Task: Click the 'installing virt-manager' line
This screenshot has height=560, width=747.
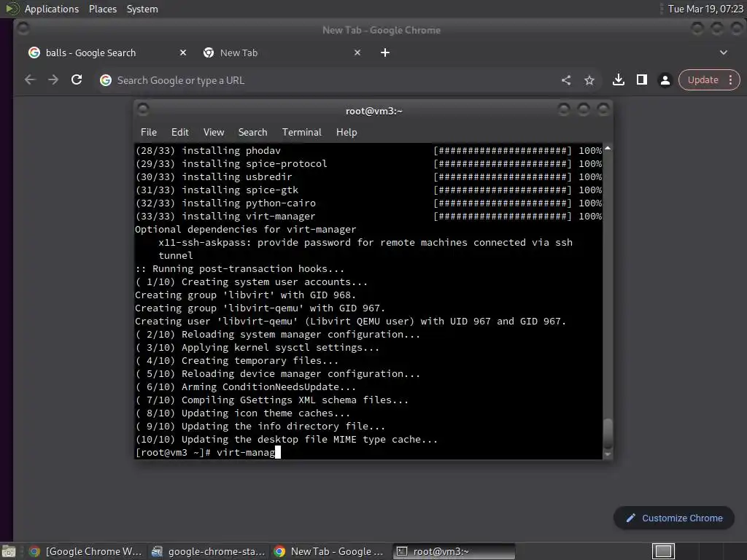Action: 368,216
